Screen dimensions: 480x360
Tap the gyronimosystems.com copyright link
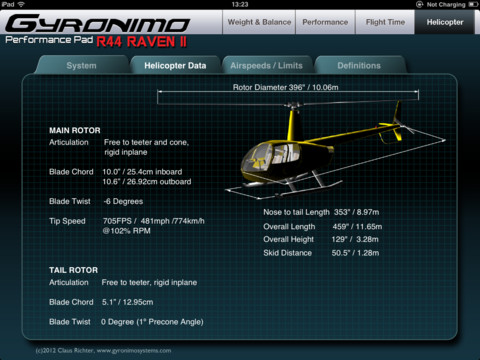103,350
